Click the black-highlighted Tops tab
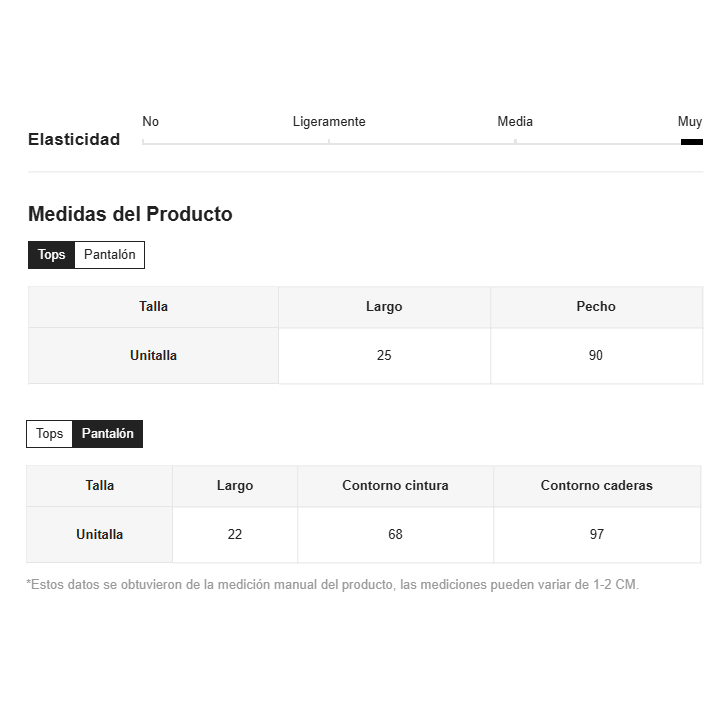This screenshot has height=725, width=725. (x=51, y=255)
